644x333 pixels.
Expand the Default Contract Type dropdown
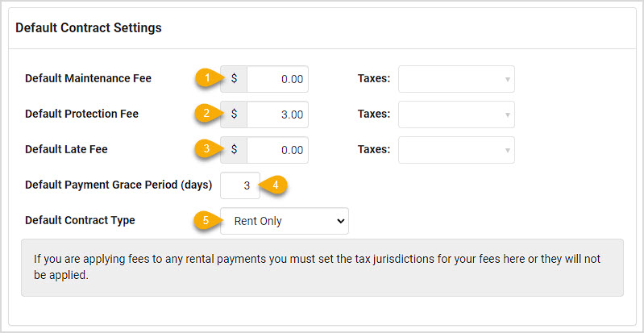tap(285, 221)
